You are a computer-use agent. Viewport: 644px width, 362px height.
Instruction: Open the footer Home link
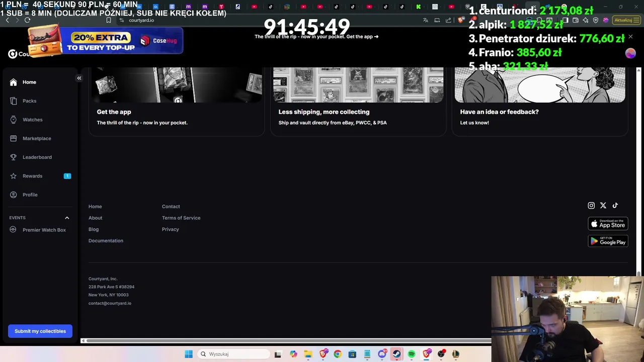(95, 207)
